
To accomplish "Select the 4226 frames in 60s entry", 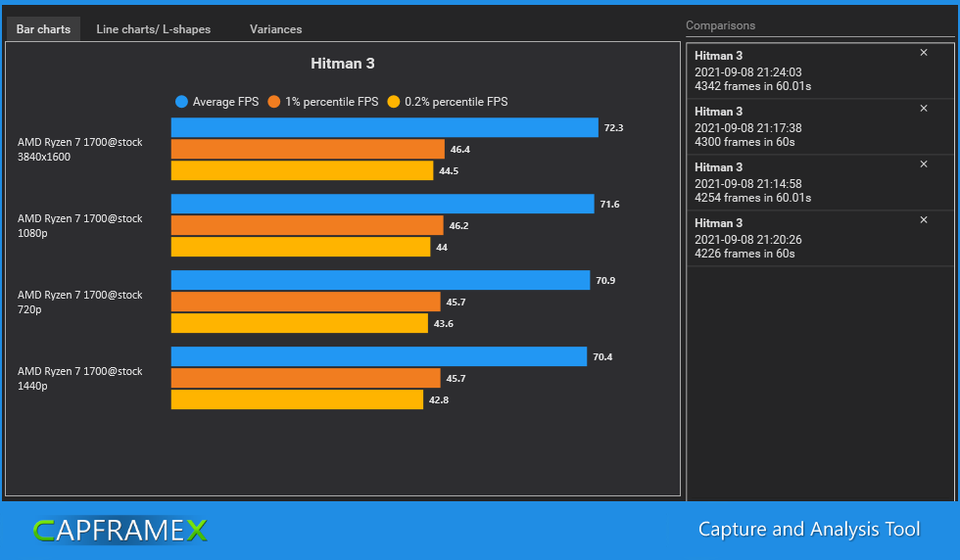I will click(x=820, y=238).
